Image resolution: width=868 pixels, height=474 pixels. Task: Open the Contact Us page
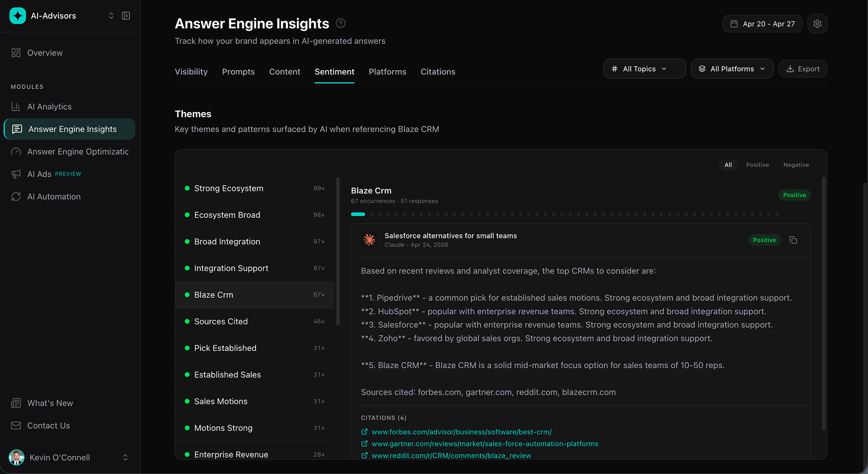click(x=69, y=425)
